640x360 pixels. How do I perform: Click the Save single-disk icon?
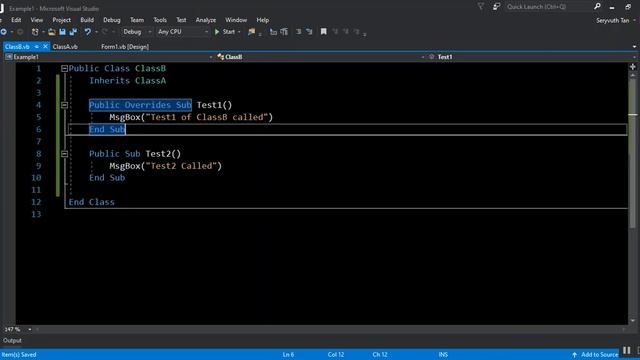(62, 32)
